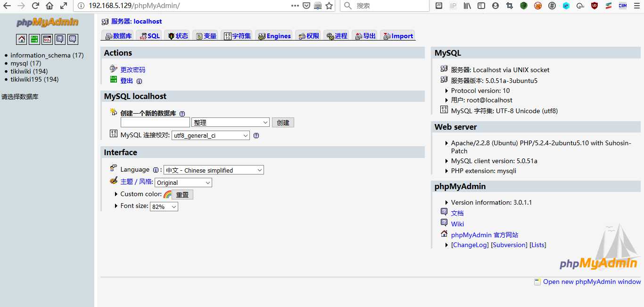Open the 整理 collation dropdown

[x=231, y=122]
